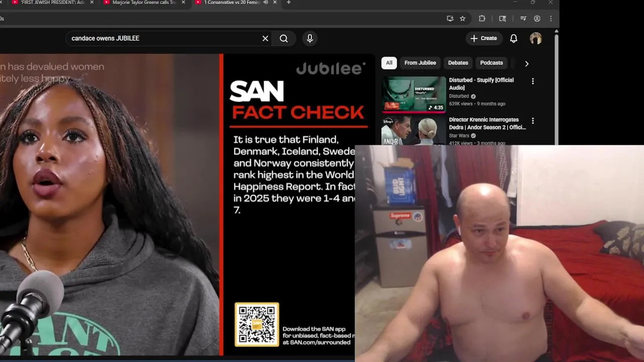Image resolution: width=644 pixels, height=362 pixels.
Task: Close the '1 Conservative vs 20' tab
Action: tap(274, 3)
